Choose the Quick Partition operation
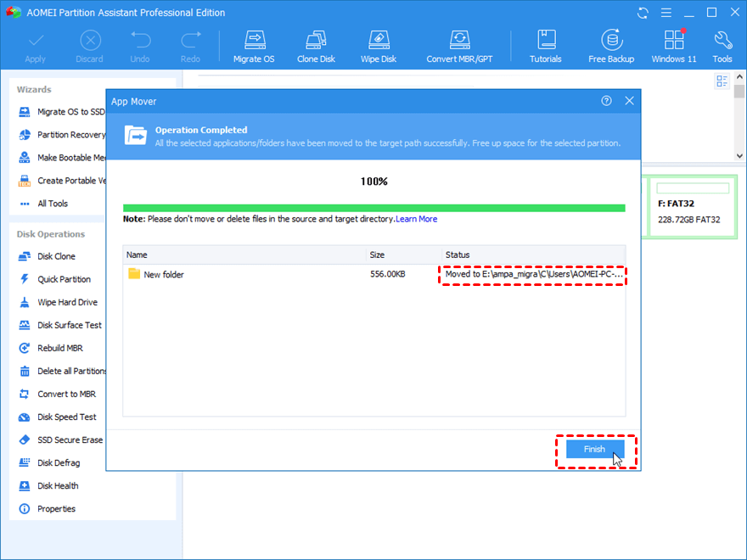747x560 pixels. [54, 279]
